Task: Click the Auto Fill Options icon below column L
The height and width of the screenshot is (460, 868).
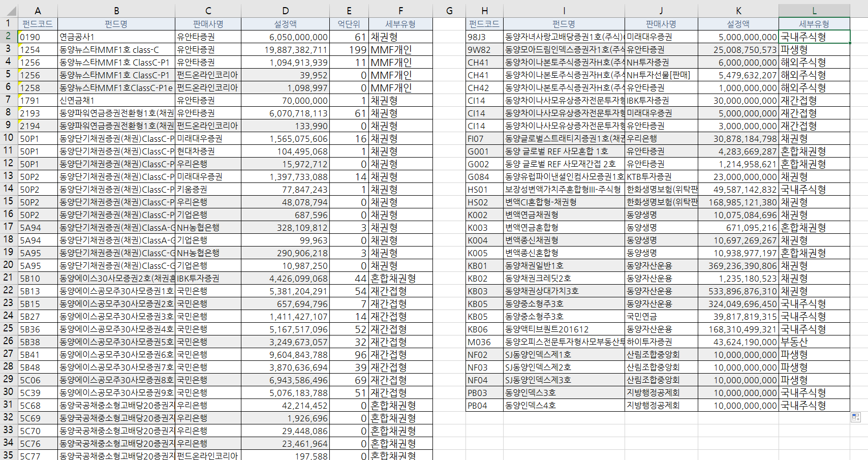Action: (856, 417)
